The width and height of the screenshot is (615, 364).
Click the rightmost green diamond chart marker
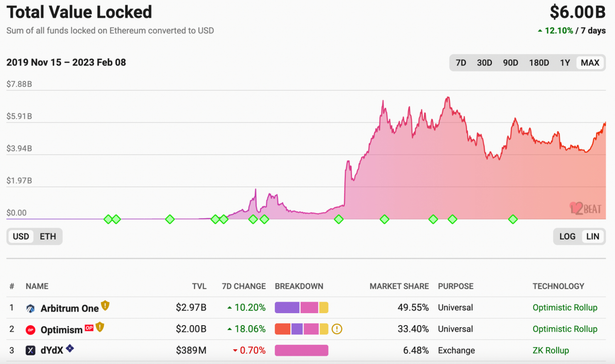tap(513, 219)
